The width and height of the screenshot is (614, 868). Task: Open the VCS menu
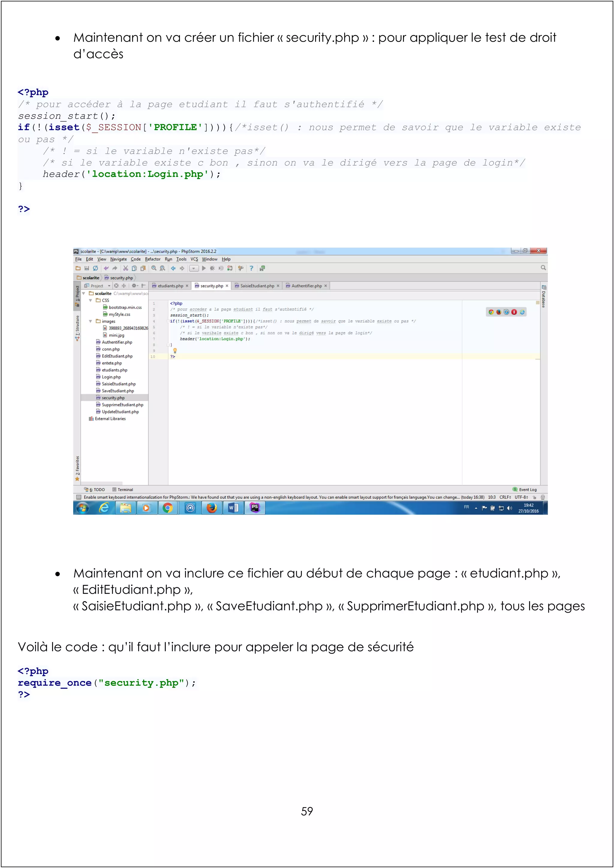(x=194, y=259)
